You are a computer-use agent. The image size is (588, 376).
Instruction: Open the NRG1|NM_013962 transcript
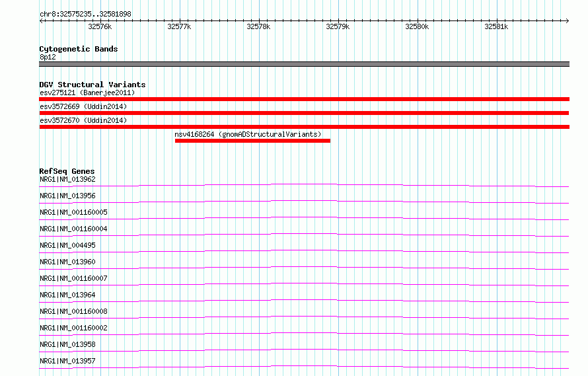click(68, 179)
